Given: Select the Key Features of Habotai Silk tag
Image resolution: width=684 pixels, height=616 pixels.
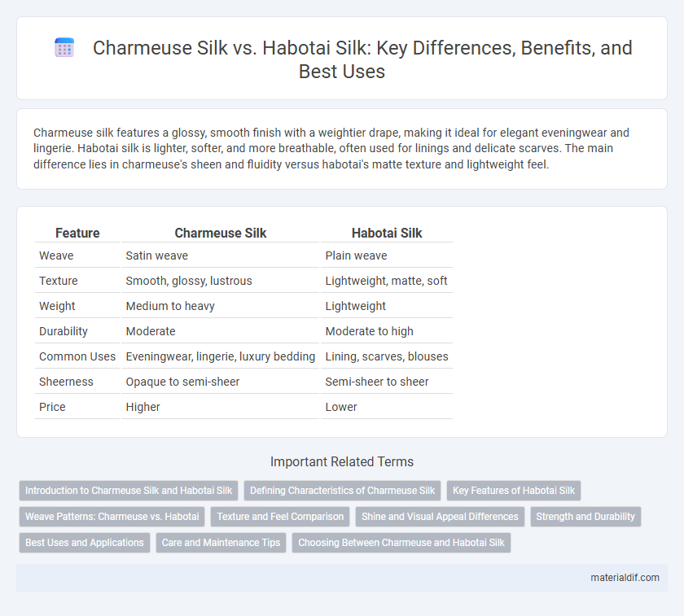Looking at the screenshot, I should 514,491.
